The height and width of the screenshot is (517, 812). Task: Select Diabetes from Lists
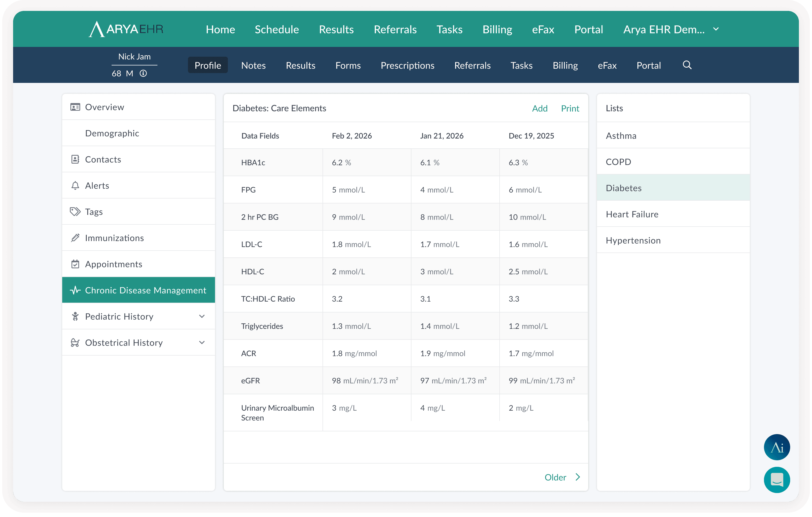673,187
